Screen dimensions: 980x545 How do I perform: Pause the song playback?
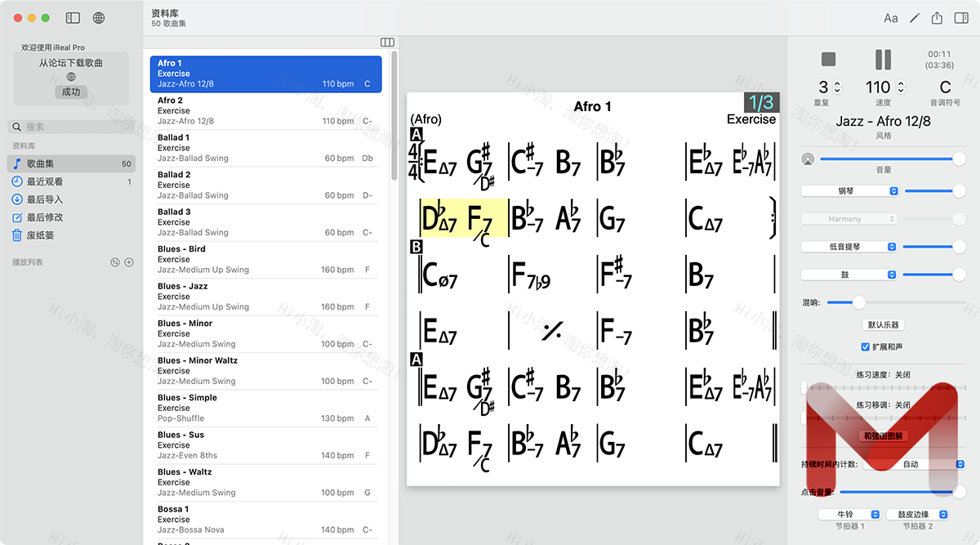pos(883,60)
